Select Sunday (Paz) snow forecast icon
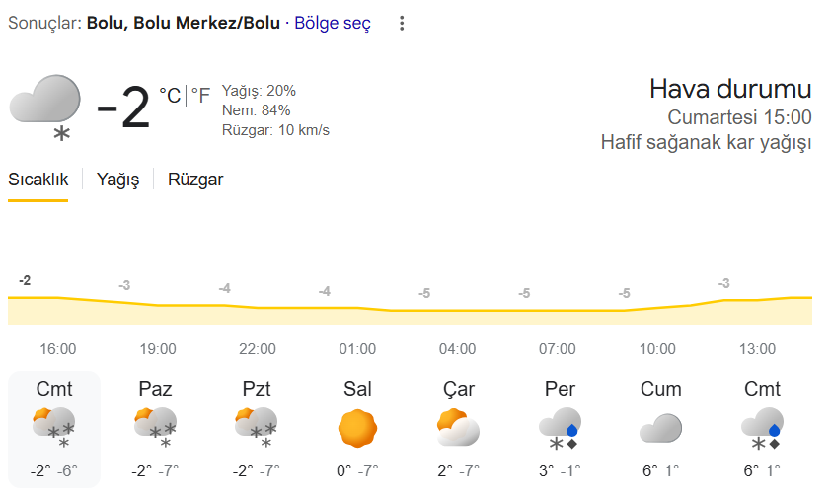The image size is (831, 504). [156, 428]
